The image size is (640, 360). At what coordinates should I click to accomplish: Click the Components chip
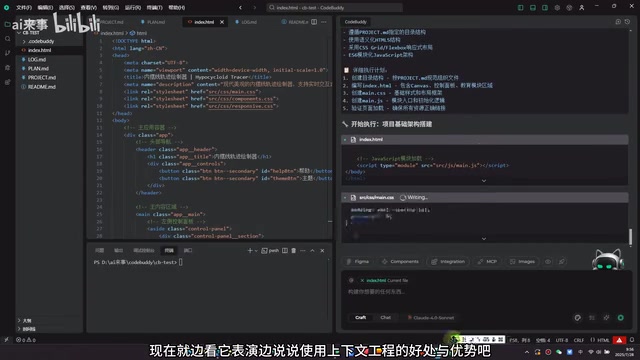pos(400,262)
